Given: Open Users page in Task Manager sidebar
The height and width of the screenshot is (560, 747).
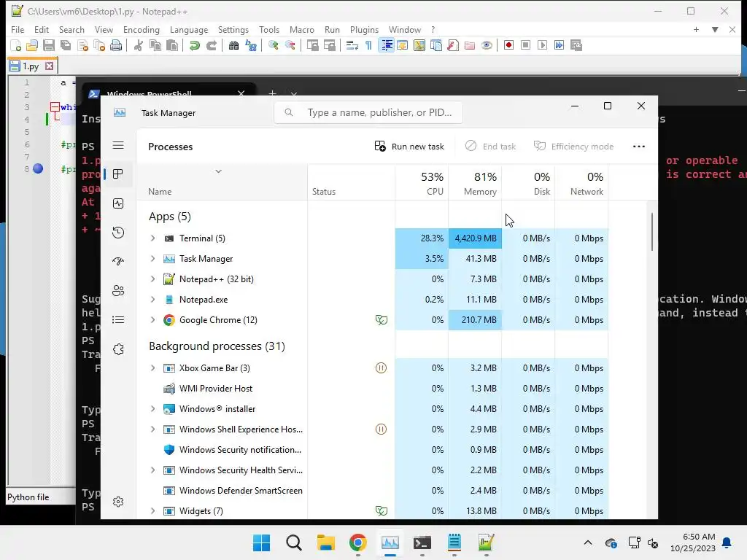Looking at the screenshot, I should tap(118, 290).
